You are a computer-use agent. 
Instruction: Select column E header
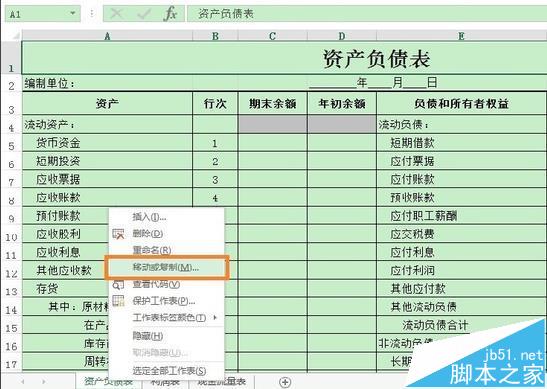coord(462,36)
